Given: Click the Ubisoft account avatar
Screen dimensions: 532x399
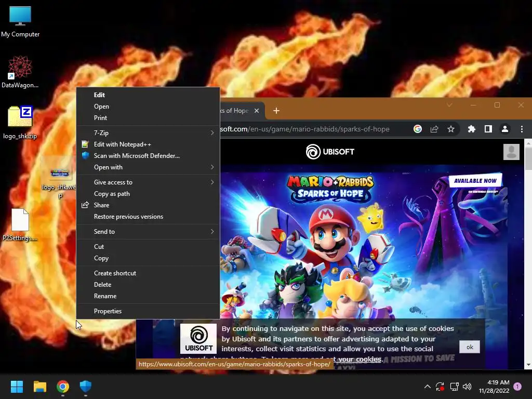Looking at the screenshot, I should 511,152.
